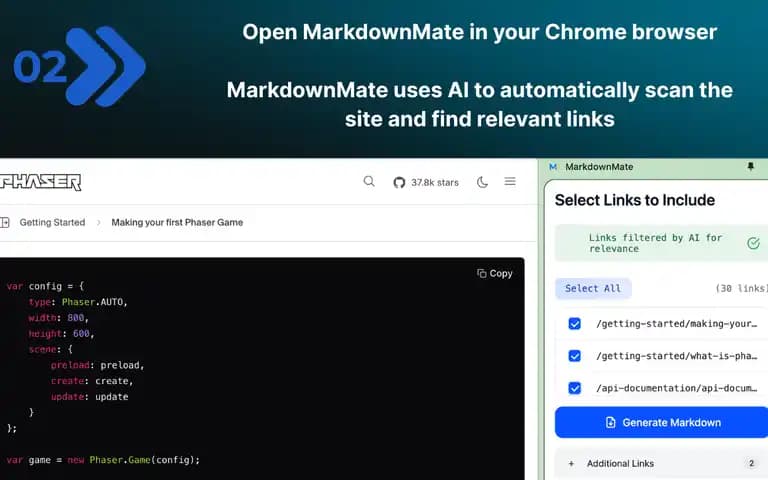Image resolution: width=768 pixels, height=480 pixels.
Task: Click the 'update: update' code line
Action: coord(89,397)
